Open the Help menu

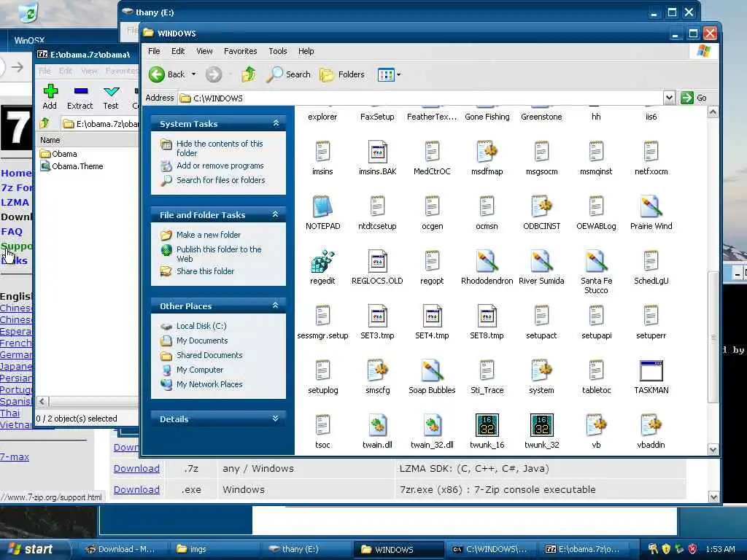306,51
